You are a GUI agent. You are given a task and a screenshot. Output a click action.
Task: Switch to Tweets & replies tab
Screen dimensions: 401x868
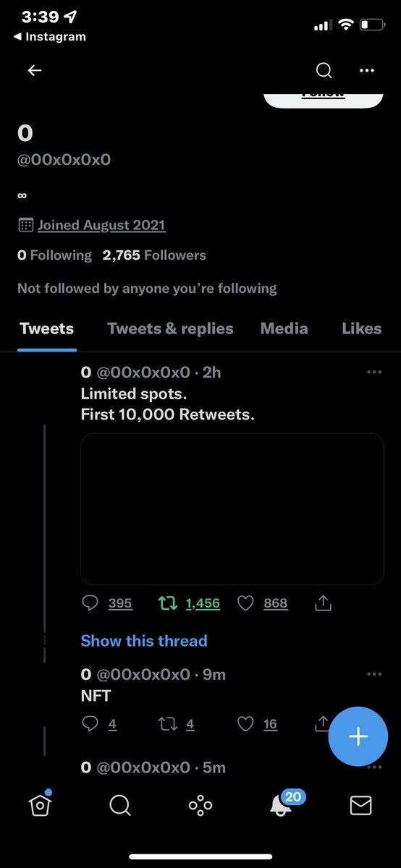(x=170, y=328)
